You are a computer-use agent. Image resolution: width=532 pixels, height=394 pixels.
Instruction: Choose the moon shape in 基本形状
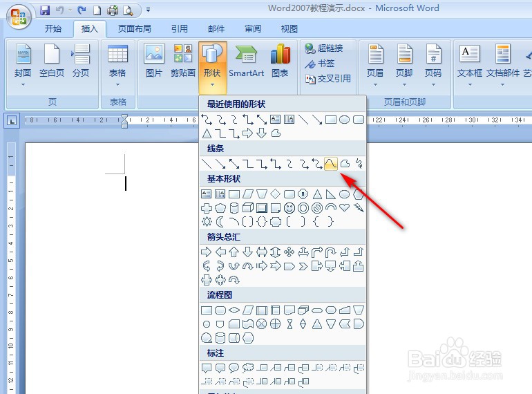coord(220,222)
